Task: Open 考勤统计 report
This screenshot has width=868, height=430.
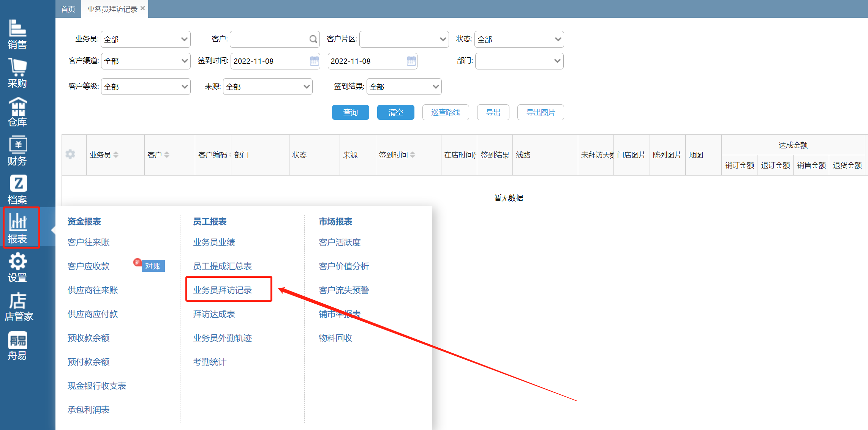Action: point(210,362)
